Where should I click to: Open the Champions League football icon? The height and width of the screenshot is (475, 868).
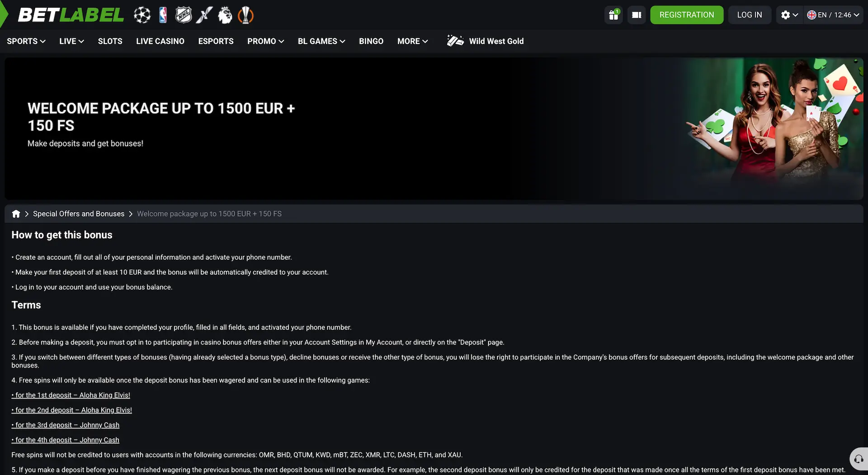pos(142,15)
